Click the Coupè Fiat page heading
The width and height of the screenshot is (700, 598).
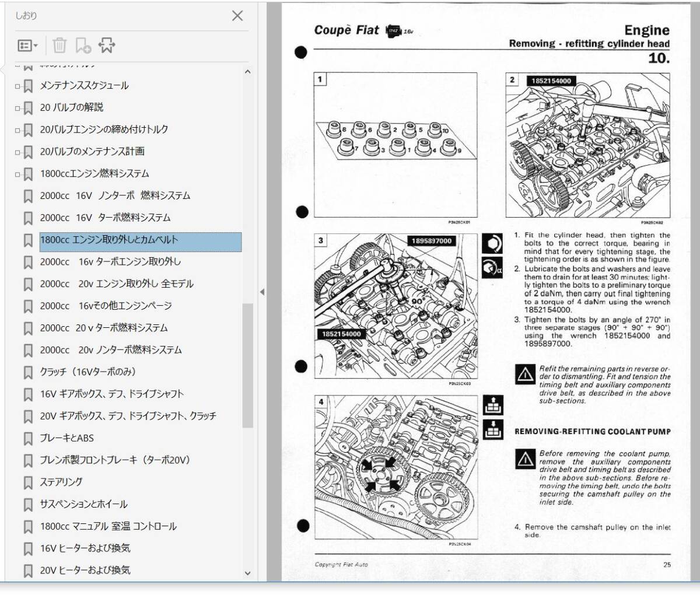346,30
